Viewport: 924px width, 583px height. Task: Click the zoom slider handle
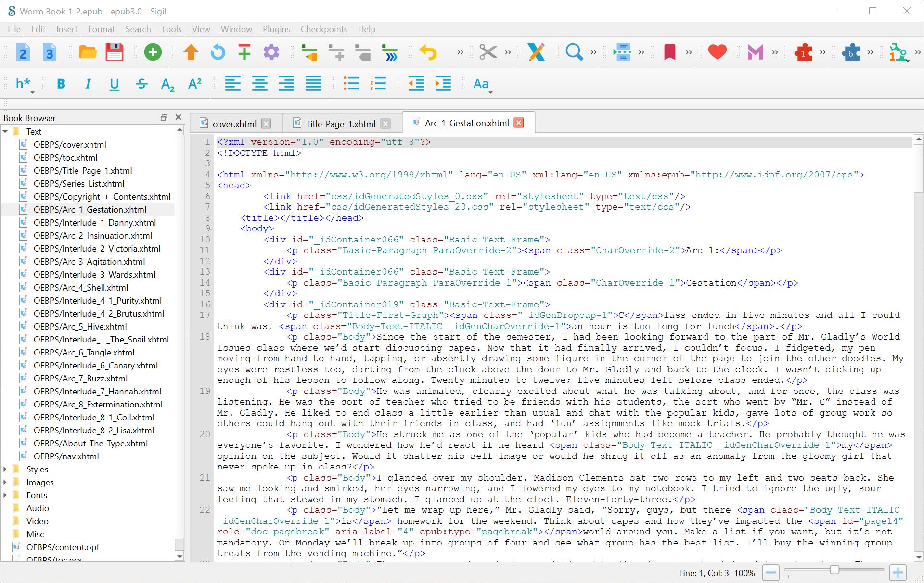point(834,570)
